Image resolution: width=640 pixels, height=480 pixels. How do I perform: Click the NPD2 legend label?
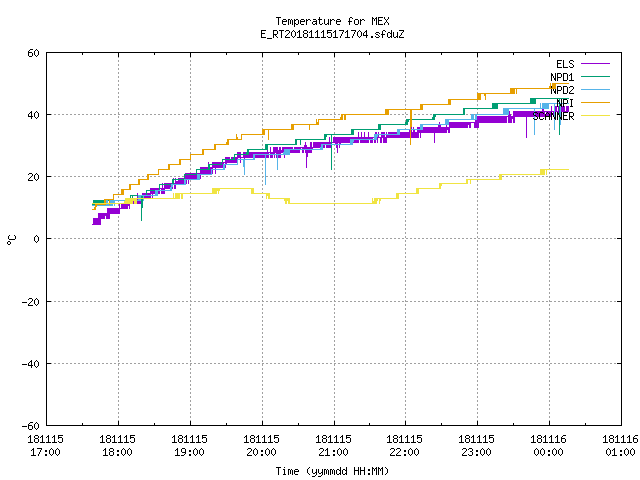(562, 90)
